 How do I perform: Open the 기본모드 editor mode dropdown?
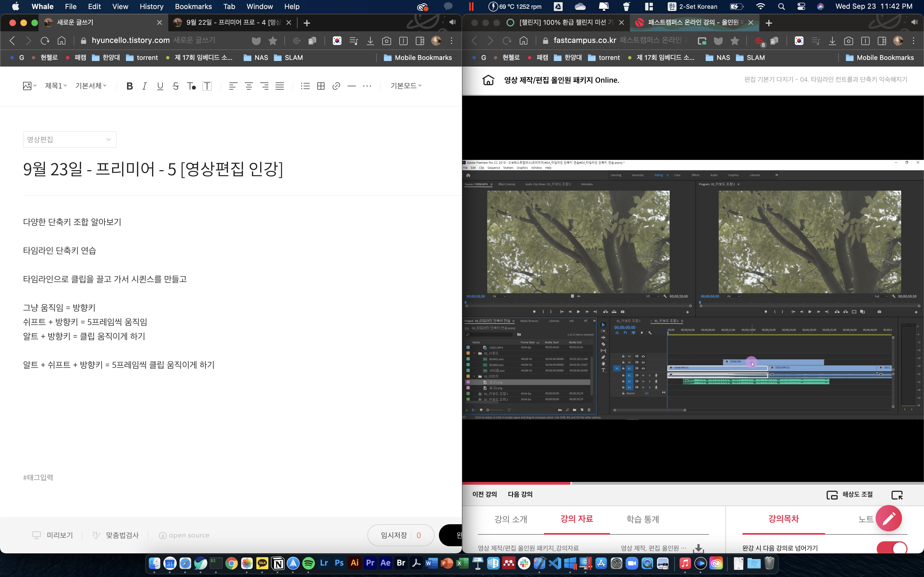point(406,86)
